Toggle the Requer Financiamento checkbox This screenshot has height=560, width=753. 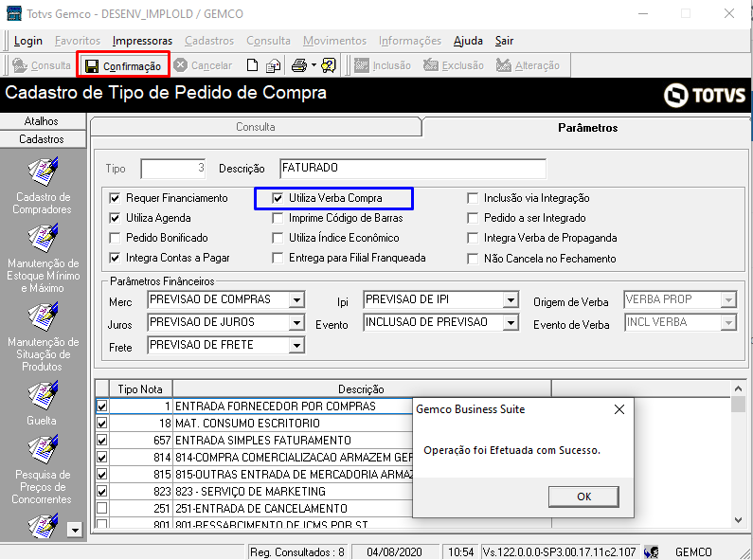(x=115, y=198)
